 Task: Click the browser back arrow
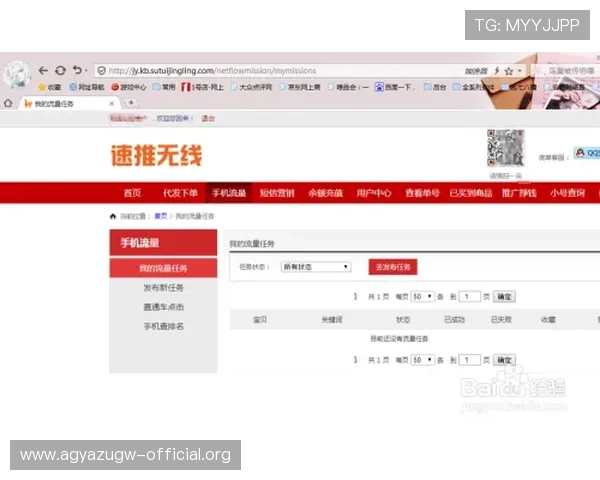(x=43, y=70)
